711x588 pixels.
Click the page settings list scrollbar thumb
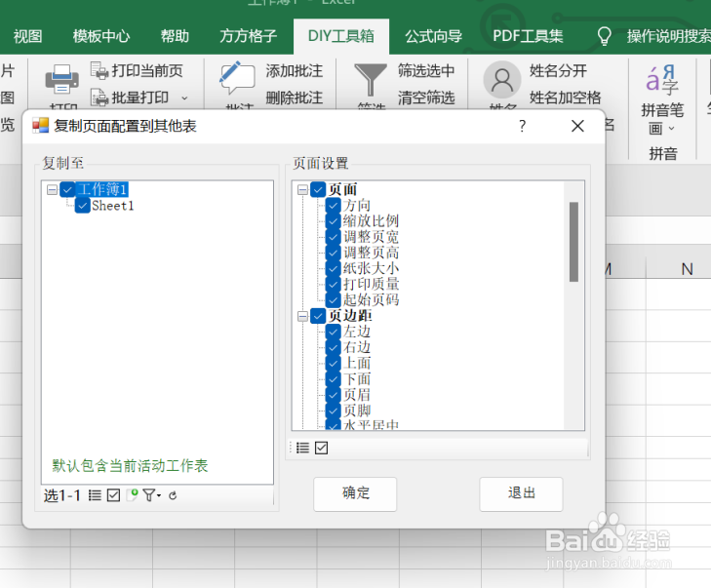point(573,242)
